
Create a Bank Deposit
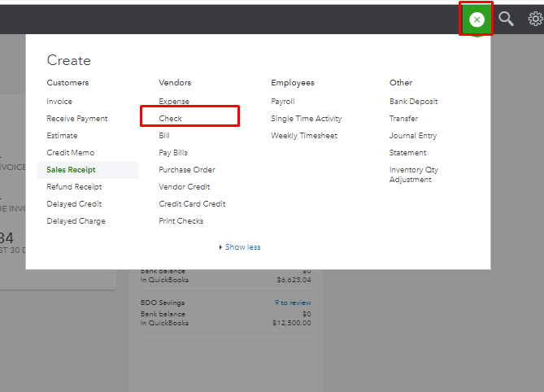click(413, 102)
